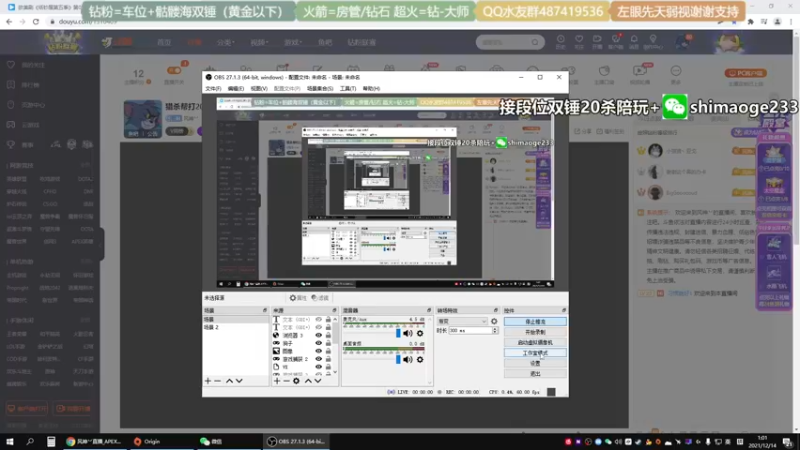The height and width of the screenshot is (450, 800).
Task: Toggle visibility of 浏览器 3 source
Action: [318, 335]
